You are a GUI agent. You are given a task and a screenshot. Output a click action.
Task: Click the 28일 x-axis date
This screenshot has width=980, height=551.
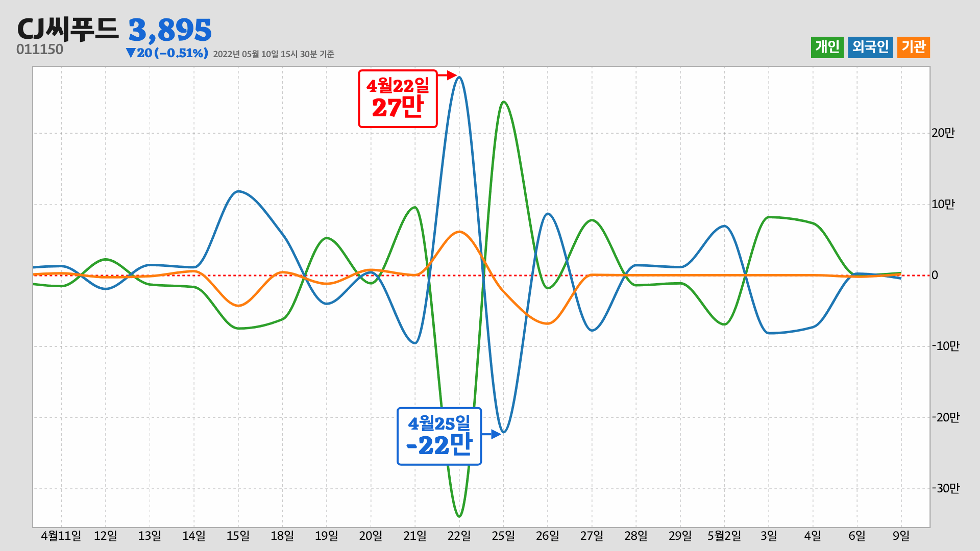(636, 536)
